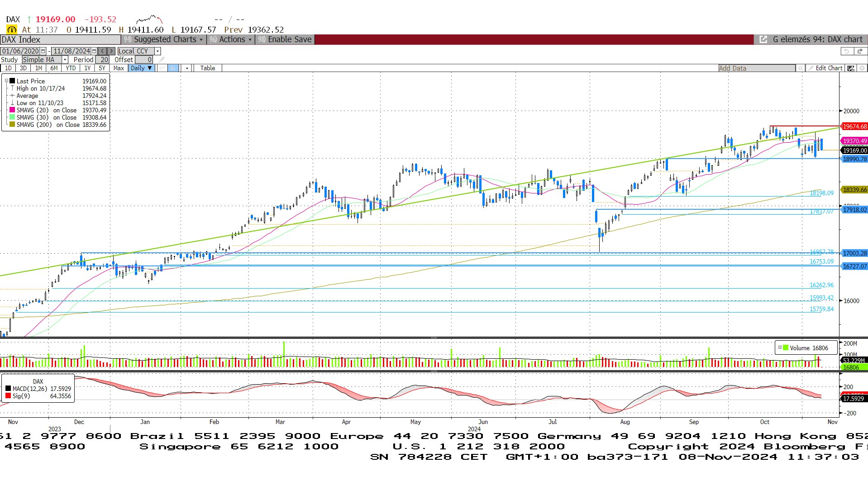Image resolution: width=868 pixels, height=482 pixels.
Task: Click the Edit Chart button
Action: (825, 68)
